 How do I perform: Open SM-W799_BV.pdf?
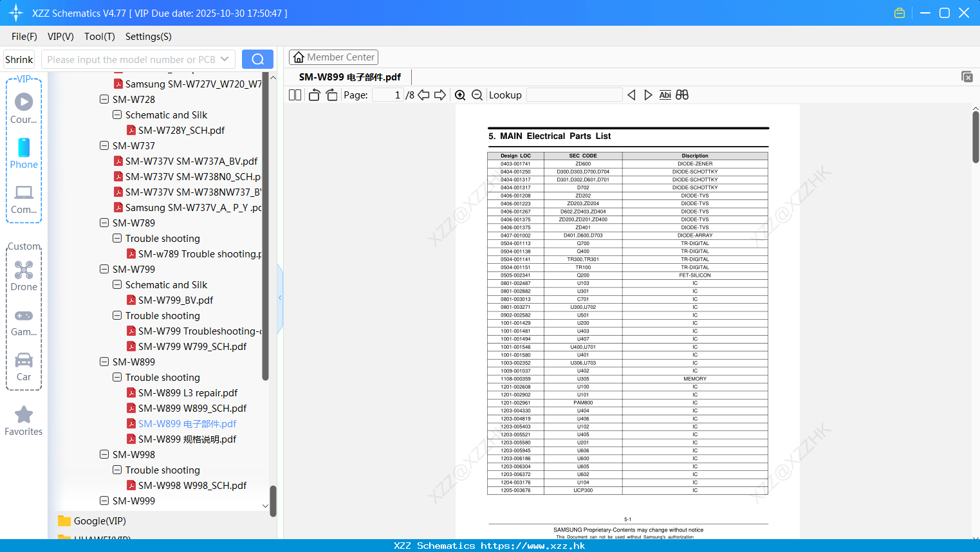176,300
